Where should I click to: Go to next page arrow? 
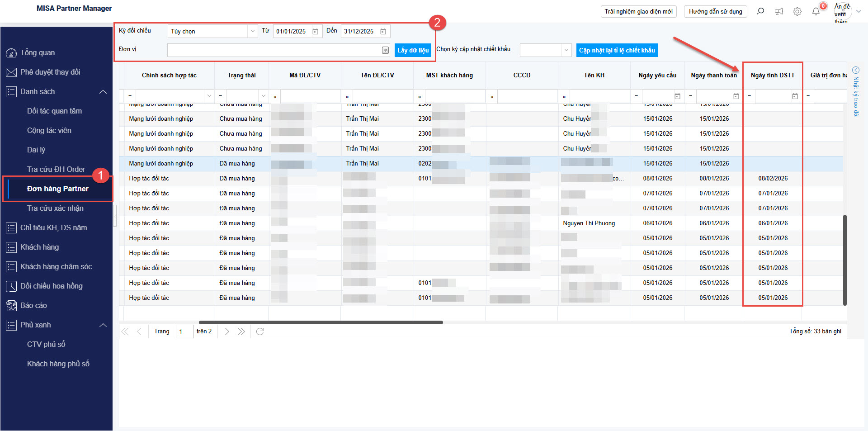pos(227,332)
